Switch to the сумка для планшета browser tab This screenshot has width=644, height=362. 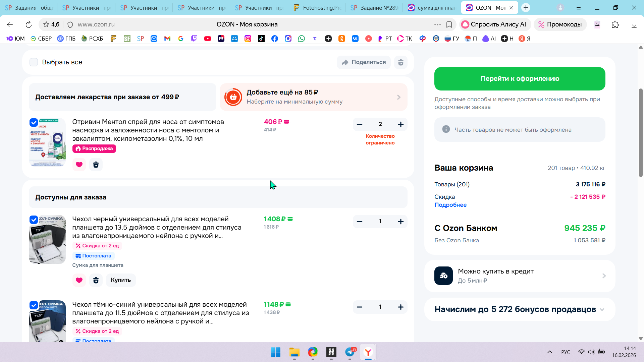coord(432,8)
